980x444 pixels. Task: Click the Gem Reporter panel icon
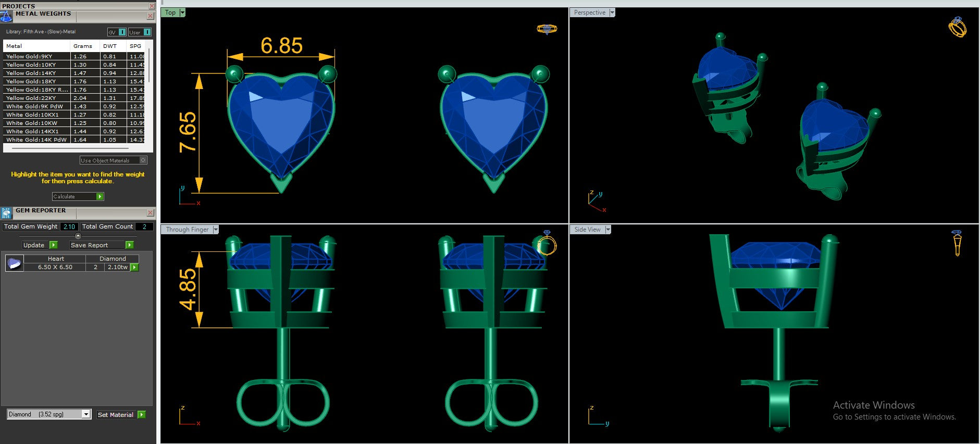[x=6, y=213]
